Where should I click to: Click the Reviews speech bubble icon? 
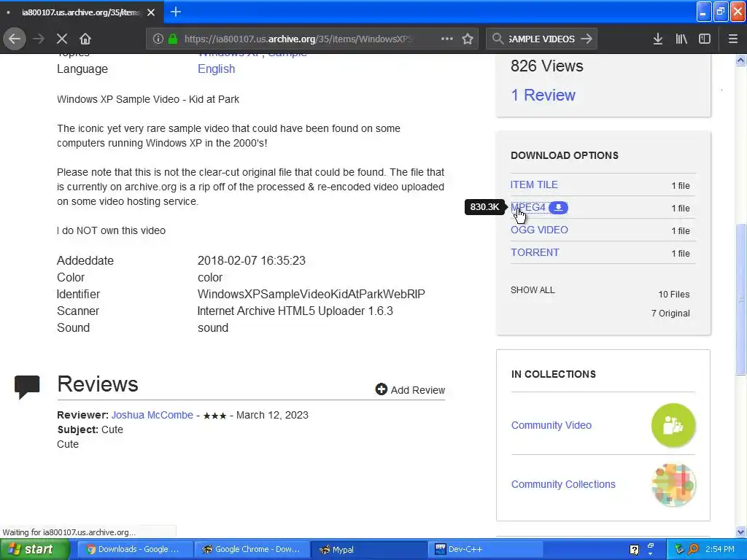(27, 386)
